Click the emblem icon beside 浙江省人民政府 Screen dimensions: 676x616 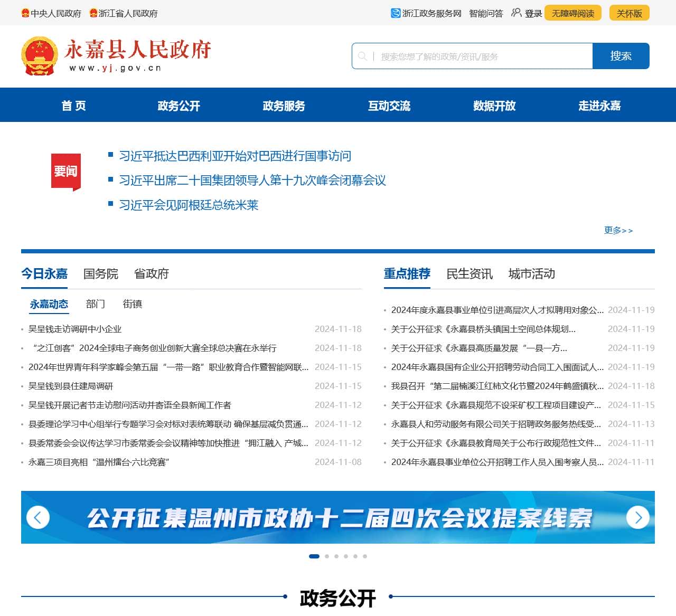(x=92, y=13)
